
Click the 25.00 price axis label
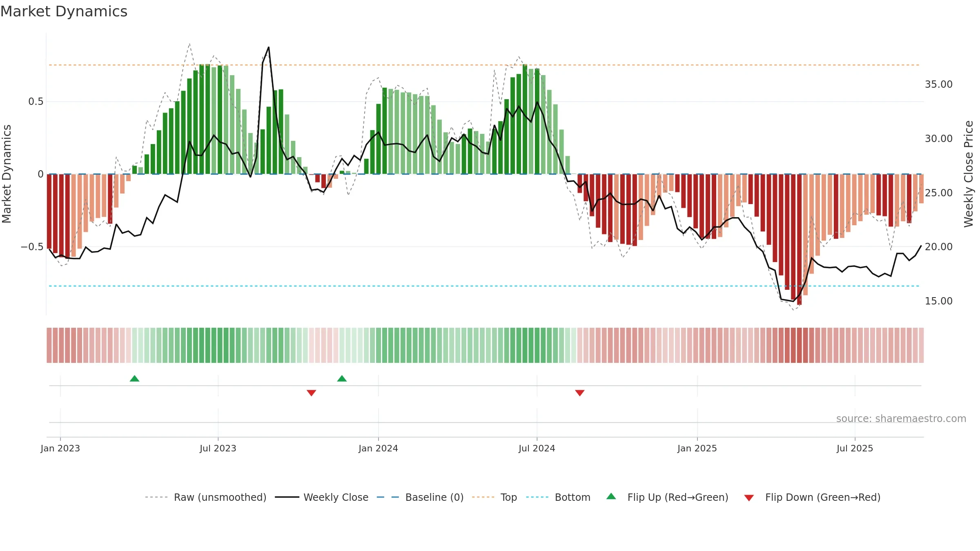pos(938,193)
